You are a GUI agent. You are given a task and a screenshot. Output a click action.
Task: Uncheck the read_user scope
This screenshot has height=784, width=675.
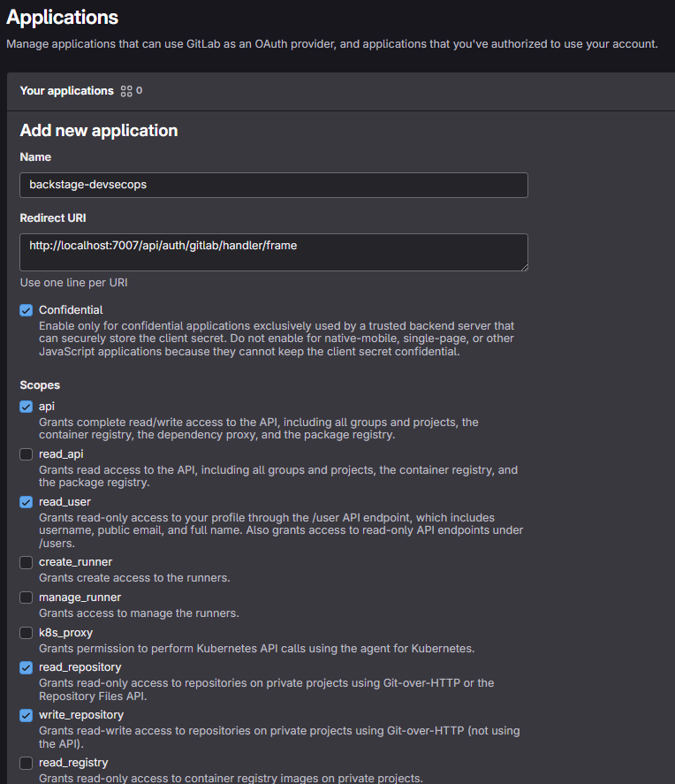(27, 502)
